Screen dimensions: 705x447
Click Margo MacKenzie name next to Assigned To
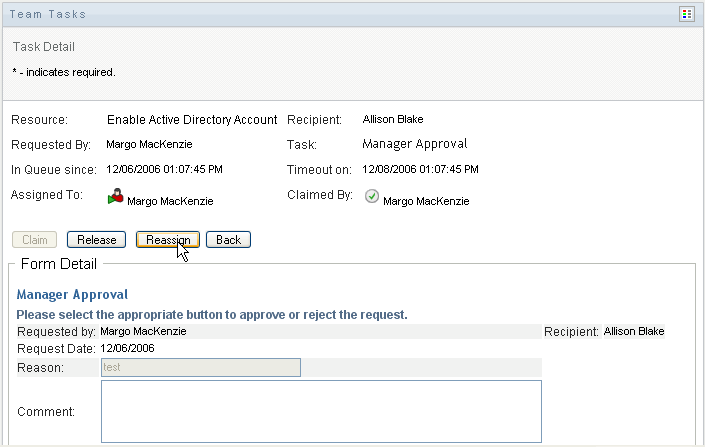[x=170, y=201]
